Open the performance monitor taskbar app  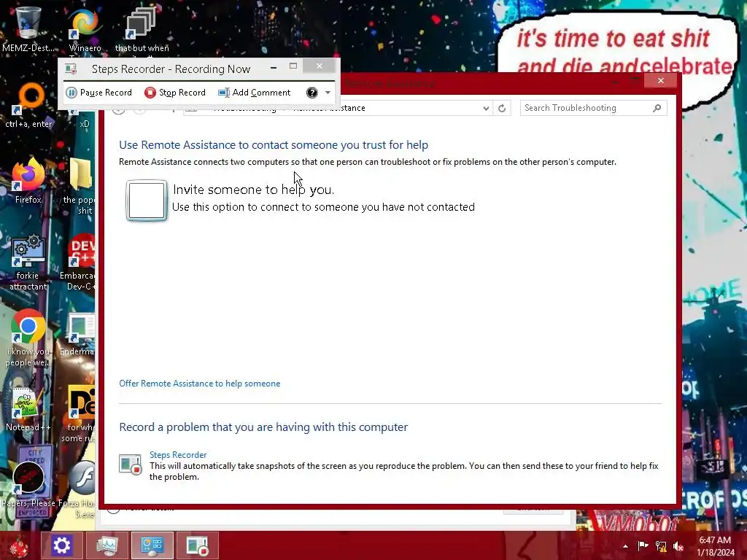pos(107,545)
